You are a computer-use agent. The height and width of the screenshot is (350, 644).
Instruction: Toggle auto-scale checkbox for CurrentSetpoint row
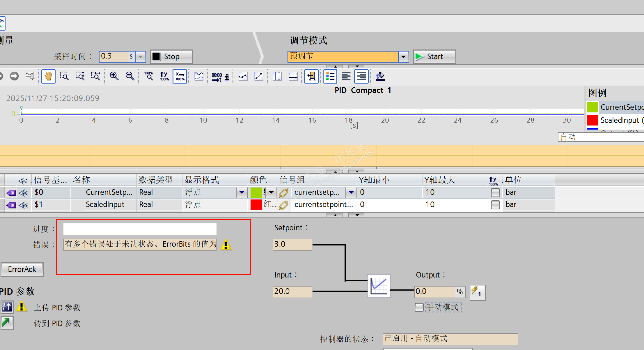[x=495, y=192]
